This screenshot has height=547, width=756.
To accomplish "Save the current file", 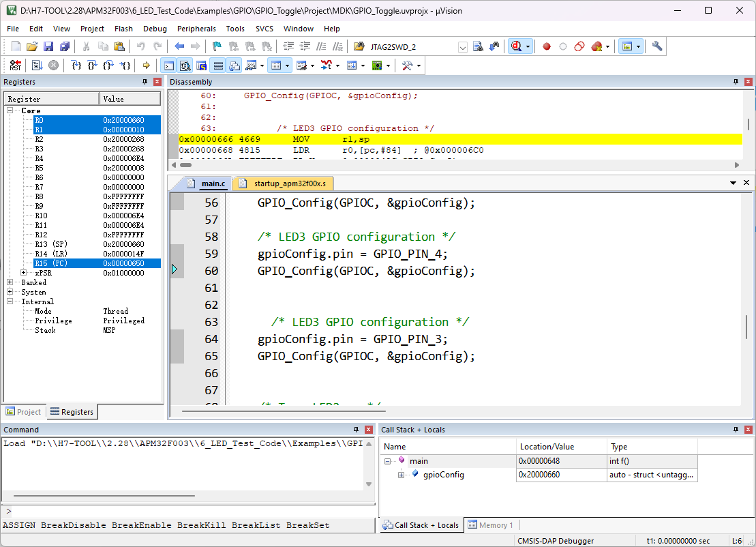I will [48, 47].
